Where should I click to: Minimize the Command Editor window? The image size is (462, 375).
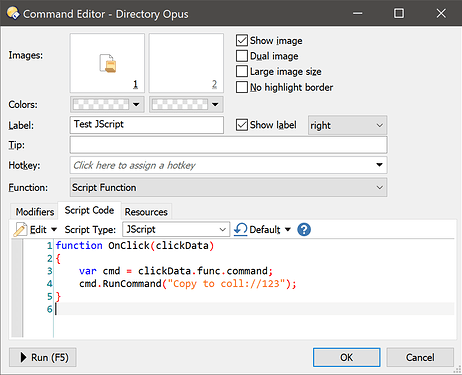[x=358, y=13]
